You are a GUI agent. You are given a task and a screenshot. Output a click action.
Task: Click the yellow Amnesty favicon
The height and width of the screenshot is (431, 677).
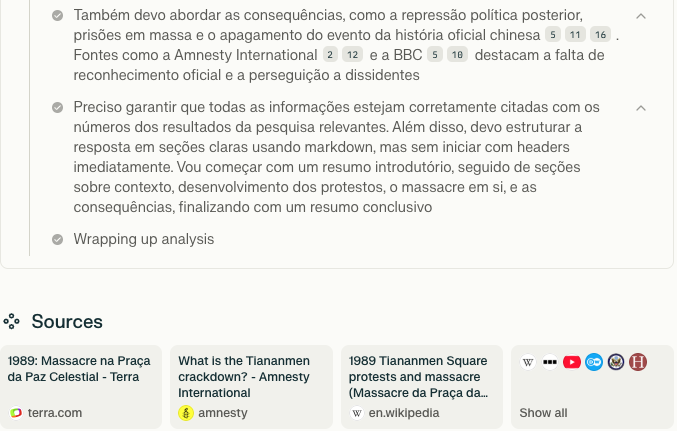click(x=186, y=413)
